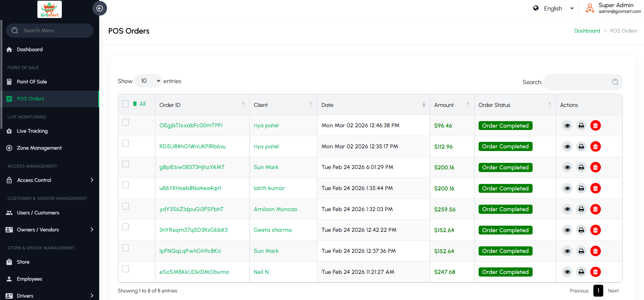Print the order for $96.46
This screenshot has height=300, width=644.
(581, 126)
